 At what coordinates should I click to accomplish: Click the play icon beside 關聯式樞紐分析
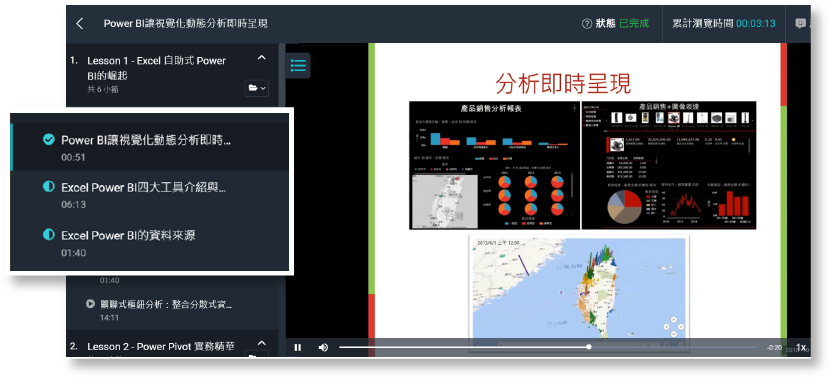click(91, 304)
